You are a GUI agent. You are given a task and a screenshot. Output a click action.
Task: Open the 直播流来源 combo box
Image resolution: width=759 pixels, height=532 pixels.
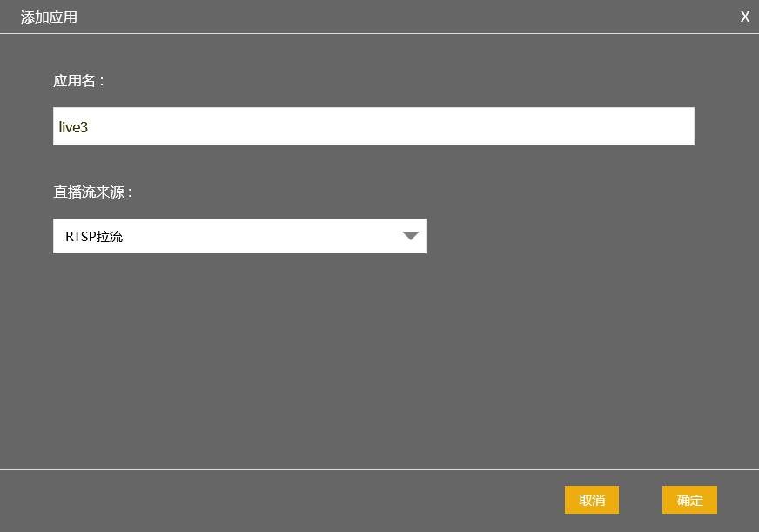click(239, 236)
